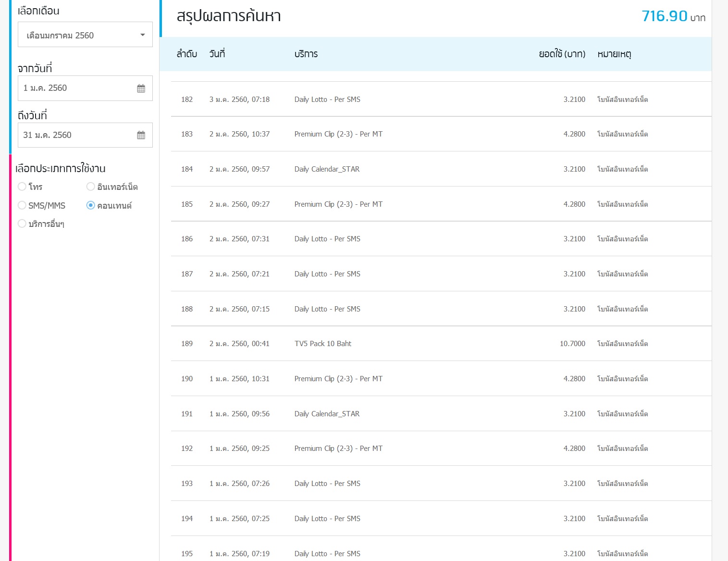The height and width of the screenshot is (561, 728).
Task: Click row number 186
Action: [x=187, y=239]
